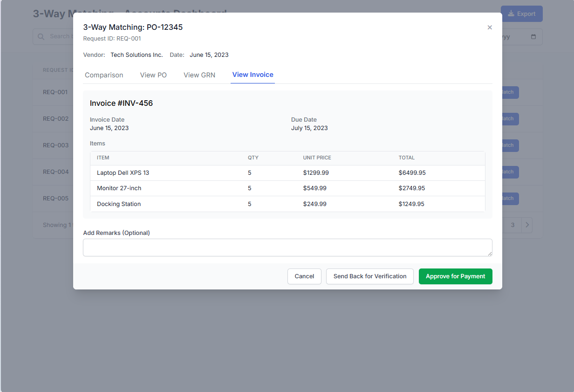Viewport: 574px width, 392px height.
Task: Click the Add Remarks text area
Action: [x=287, y=248]
